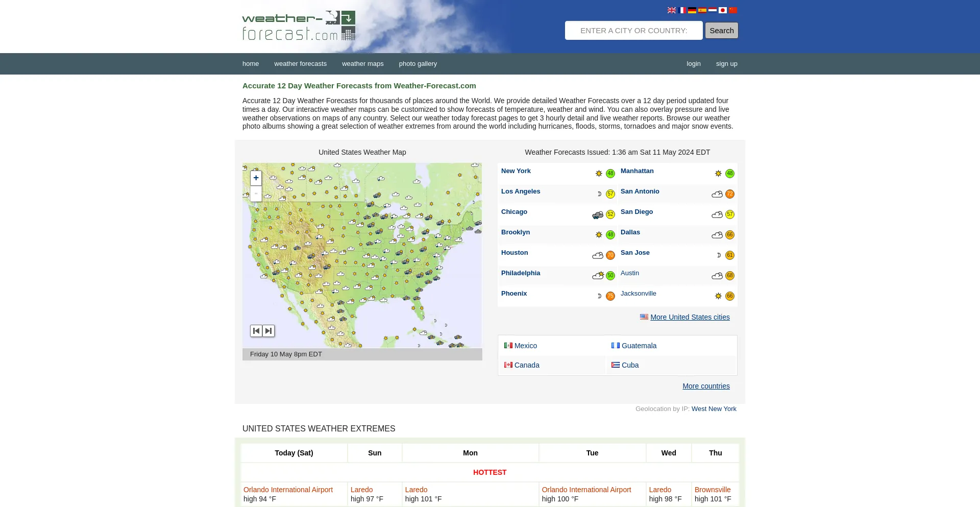Click the weather-forecast.com logo
Viewport: 980px width, 507px height.
point(299,26)
